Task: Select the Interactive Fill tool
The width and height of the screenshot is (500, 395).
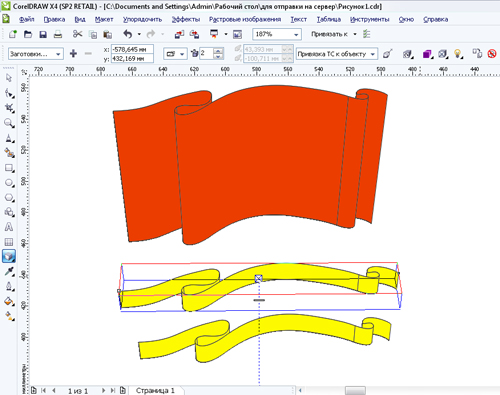Action: pyautogui.click(x=9, y=316)
